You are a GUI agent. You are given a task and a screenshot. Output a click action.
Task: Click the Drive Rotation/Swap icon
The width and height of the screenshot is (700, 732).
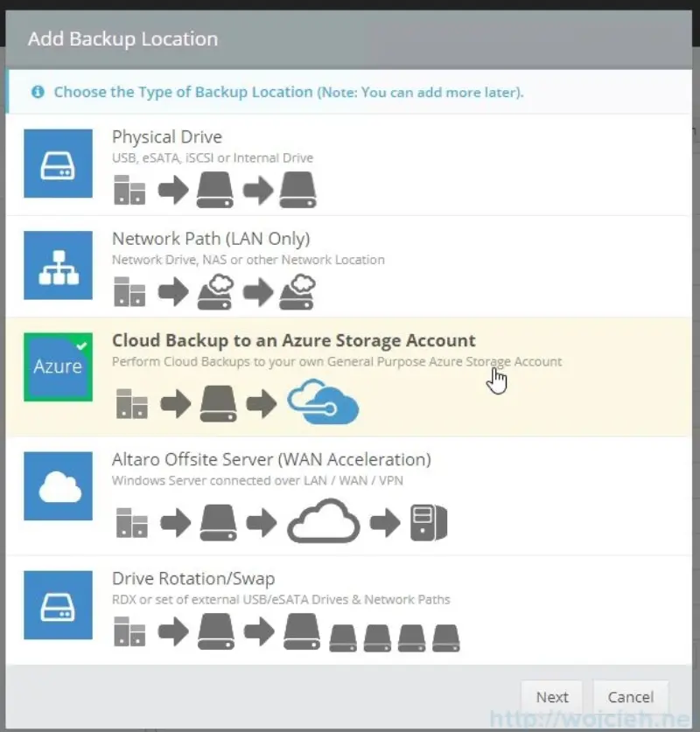click(58, 605)
